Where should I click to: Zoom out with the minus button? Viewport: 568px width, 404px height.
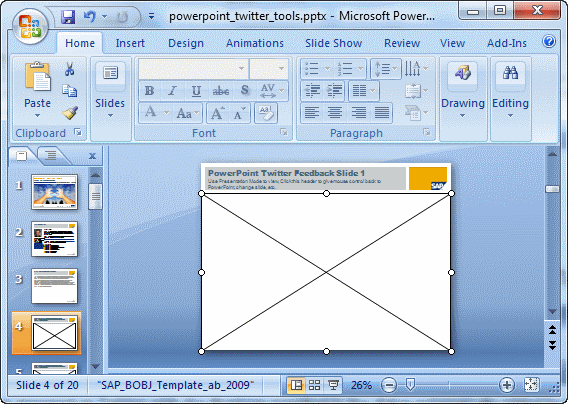389,385
